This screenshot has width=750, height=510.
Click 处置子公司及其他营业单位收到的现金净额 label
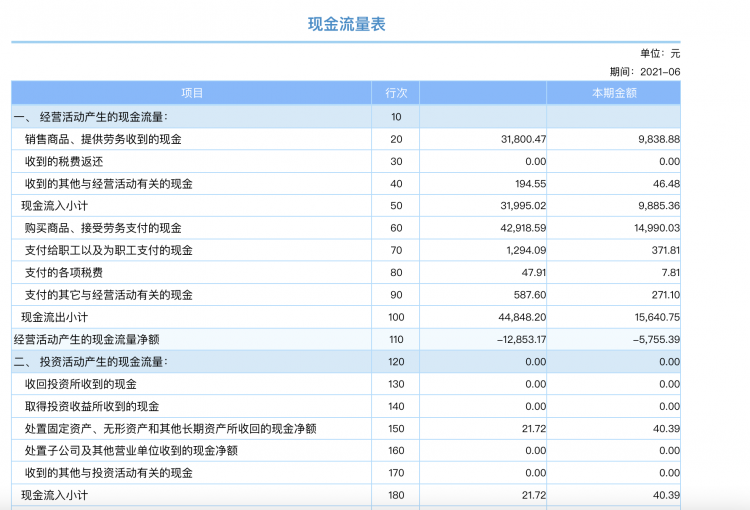(x=131, y=451)
